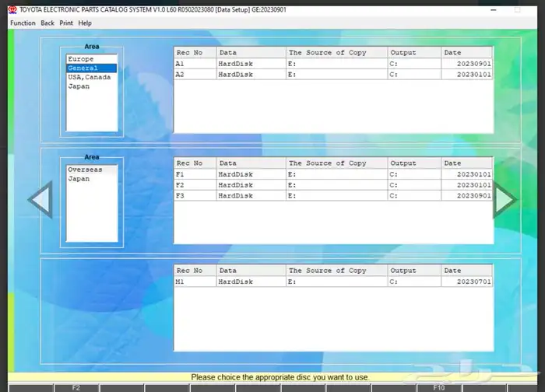Viewport: 545px width, 392px height.
Task: Click HardDisk cell in row A2
Action: click(x=251, y=75)
